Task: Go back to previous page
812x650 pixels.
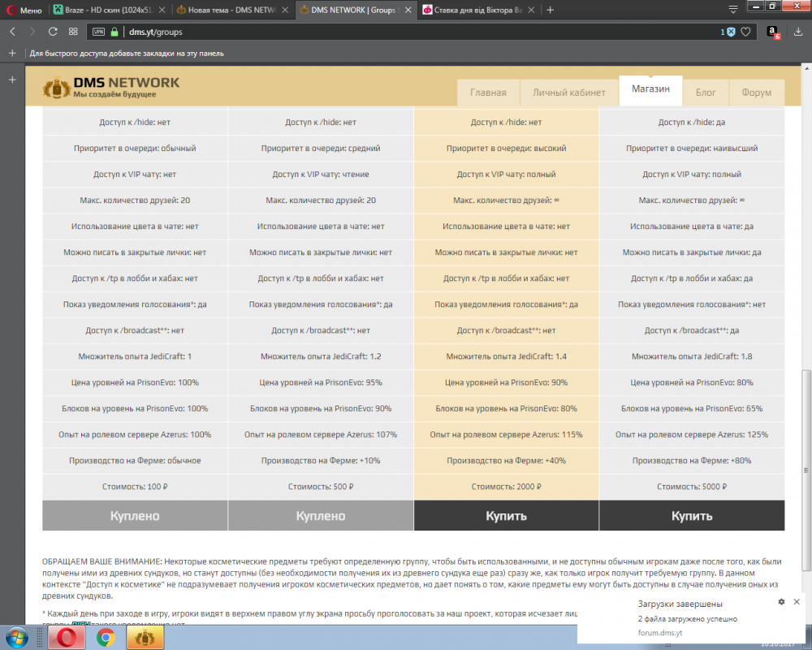Action: coord(13,32)
